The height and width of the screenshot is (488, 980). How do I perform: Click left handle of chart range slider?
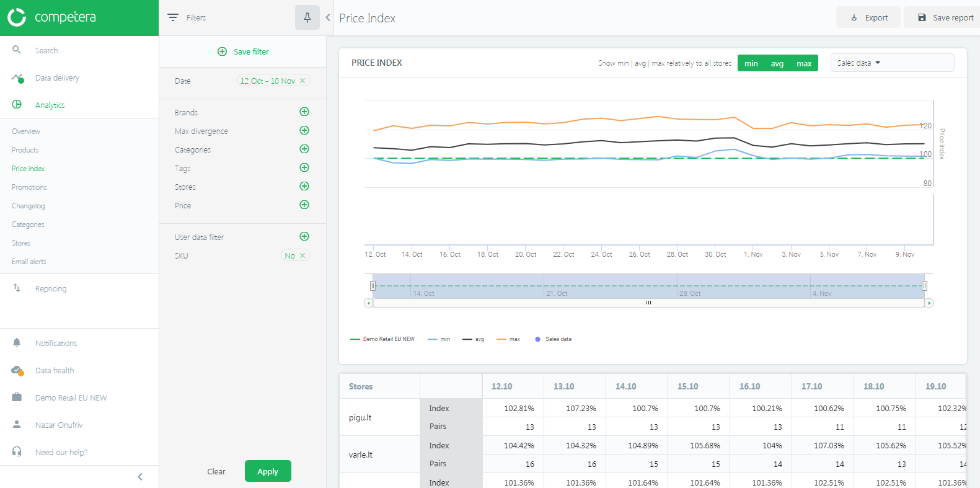pos(373,286)
